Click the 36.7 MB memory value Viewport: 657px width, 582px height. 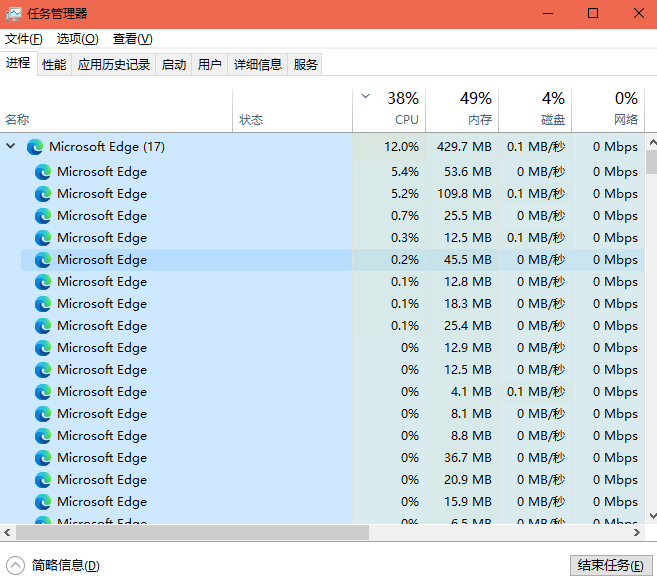[x=468, y=458]
